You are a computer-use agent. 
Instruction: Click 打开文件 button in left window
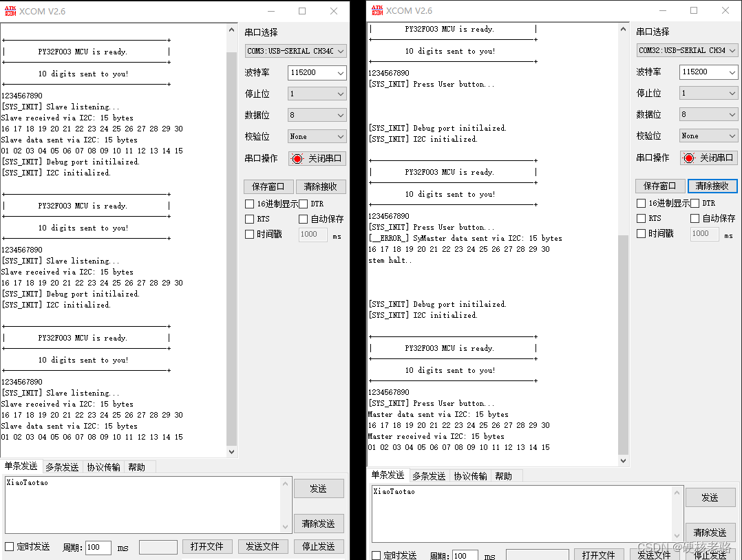(x=207, y=547)
